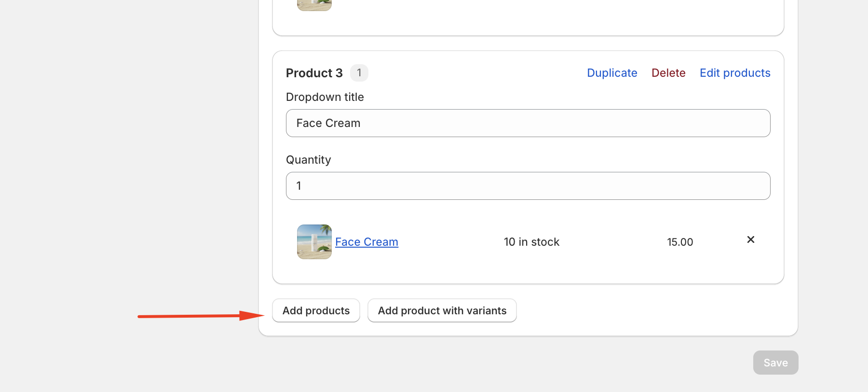Open Edit products for Product 3
868x392 pixels.
point(735,73)
